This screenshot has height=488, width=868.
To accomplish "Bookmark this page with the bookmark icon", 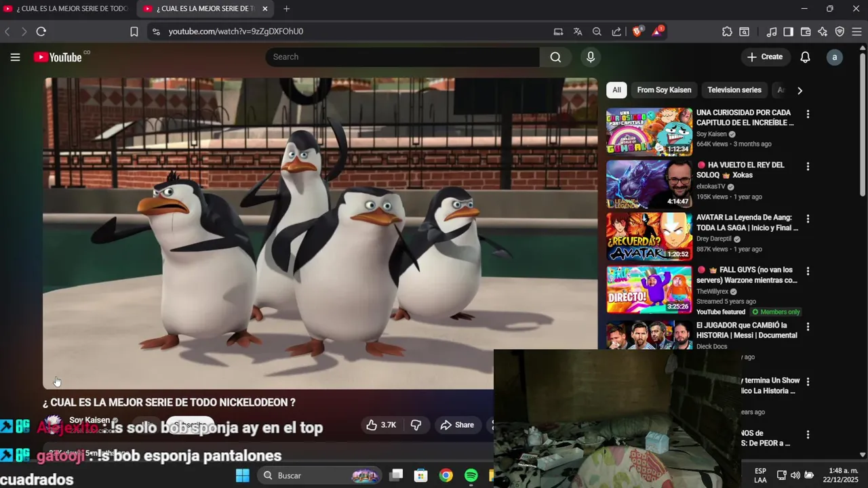I will 134,31.
